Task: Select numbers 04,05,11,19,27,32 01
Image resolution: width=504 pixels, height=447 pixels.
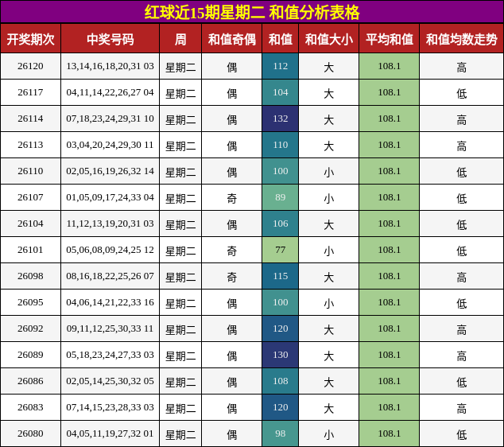Action: [x=110, y=433]
